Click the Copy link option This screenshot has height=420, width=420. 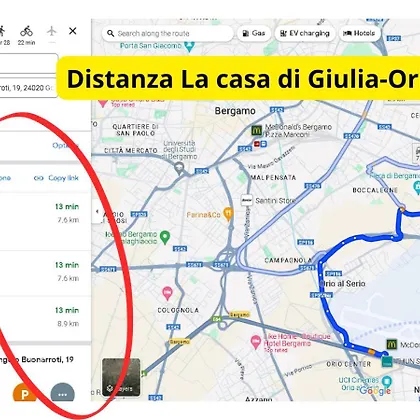tap(56, 178)
